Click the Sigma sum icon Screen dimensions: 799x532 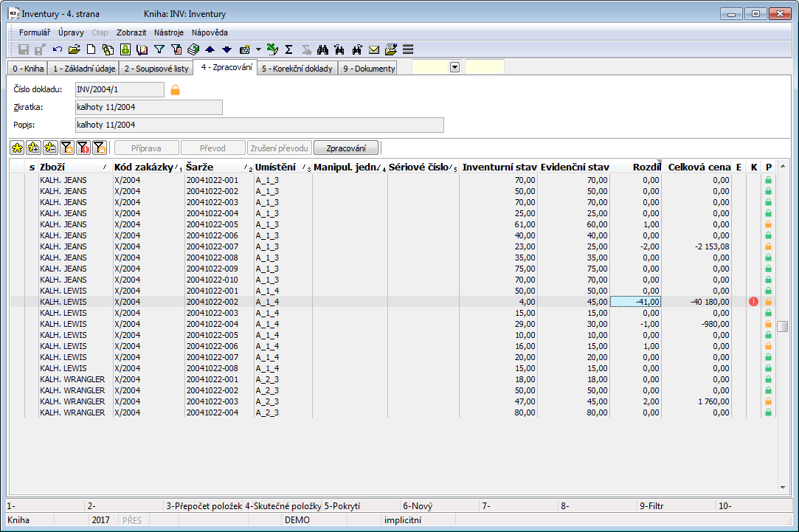point(289,49)
